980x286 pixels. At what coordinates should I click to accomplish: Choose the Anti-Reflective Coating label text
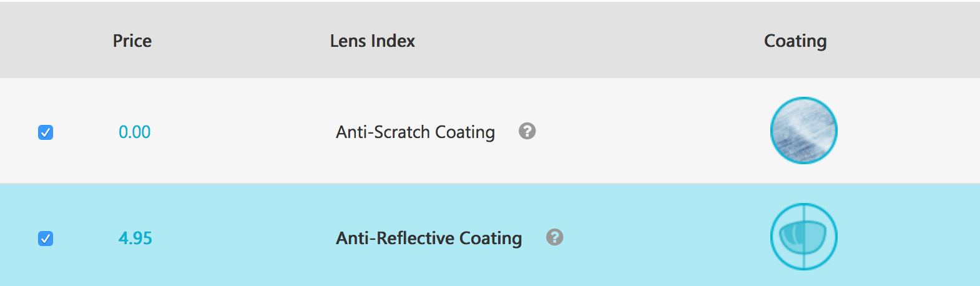click(x=429, y=239)
